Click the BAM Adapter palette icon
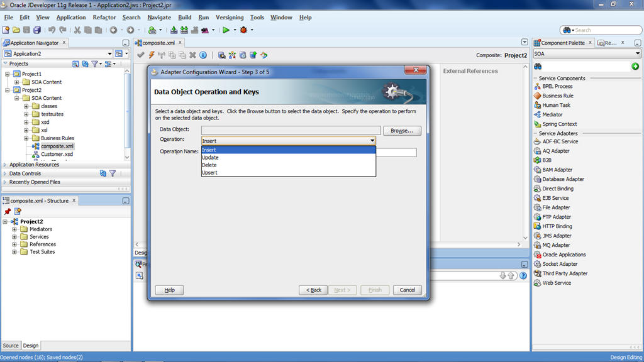Viewport: 644px width, 362px height. [x=538, y=170]
